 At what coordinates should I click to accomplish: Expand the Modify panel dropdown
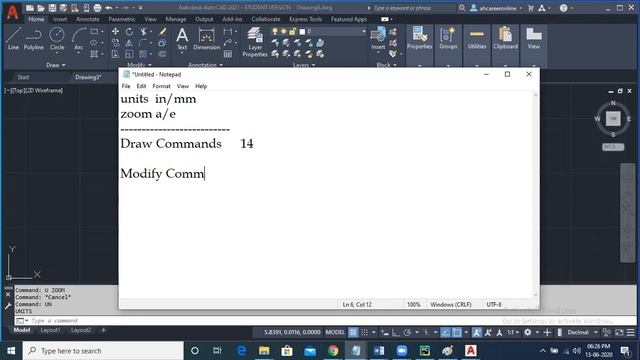pyautogui.click(x=139, y=65)
